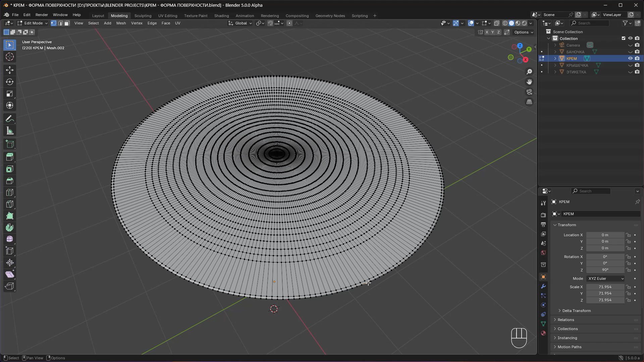
Task: Switch perspective/orthographic view gizmo
Action: pyautogui.click(x=529, y=102)
